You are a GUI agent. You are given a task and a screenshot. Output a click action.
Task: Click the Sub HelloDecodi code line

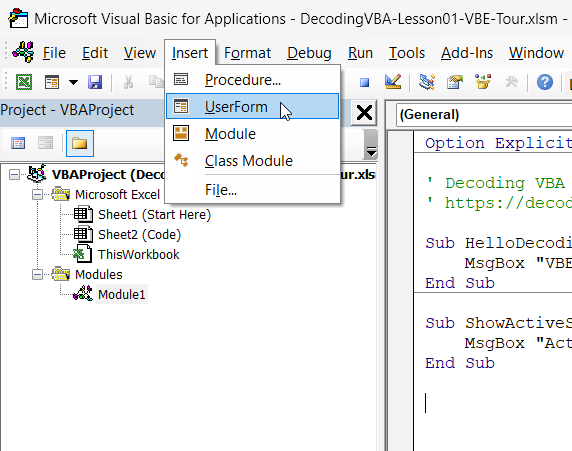tap(498, 243)
